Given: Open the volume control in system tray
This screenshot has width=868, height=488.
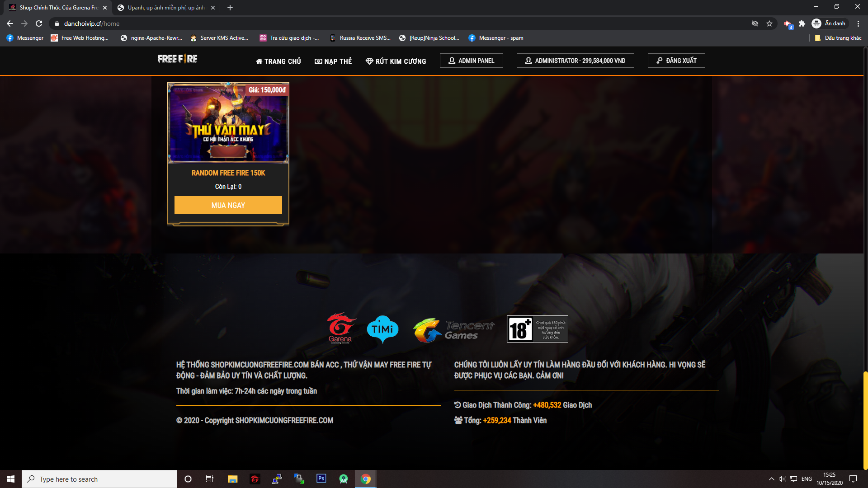Looking at the screenshot, I should click(782, 479).
